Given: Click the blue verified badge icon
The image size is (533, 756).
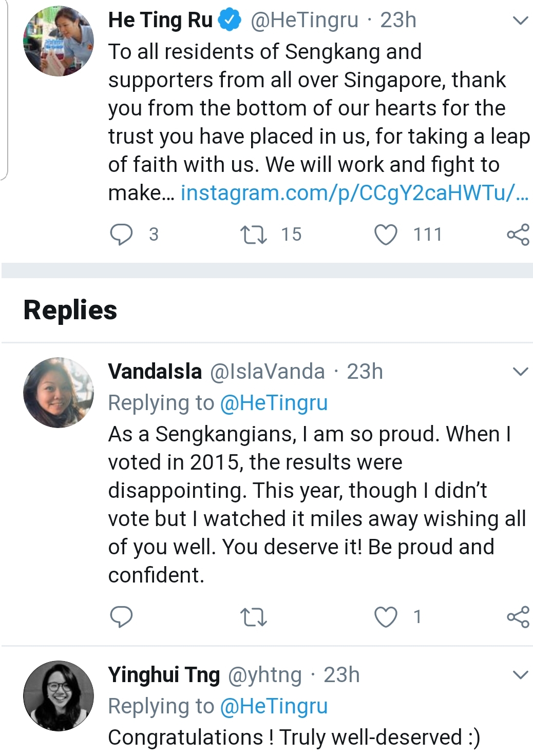Looking at the screenshot, I should tap(230, 21).
